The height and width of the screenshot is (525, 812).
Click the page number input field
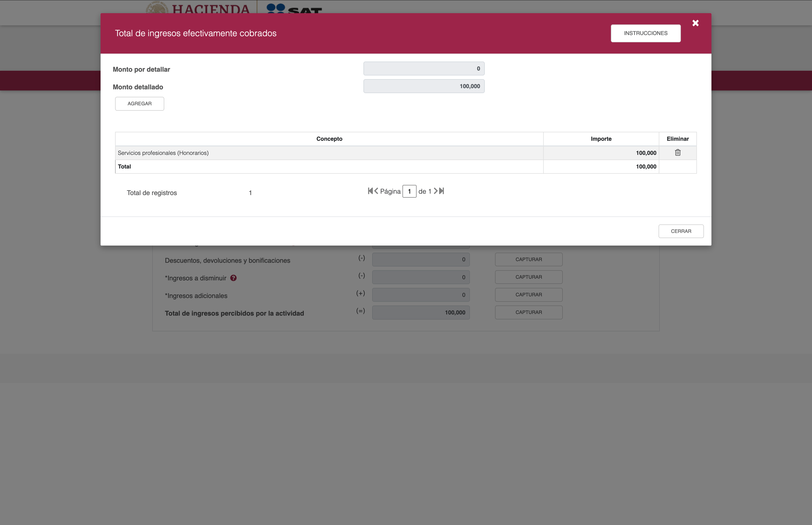point(409,191)
